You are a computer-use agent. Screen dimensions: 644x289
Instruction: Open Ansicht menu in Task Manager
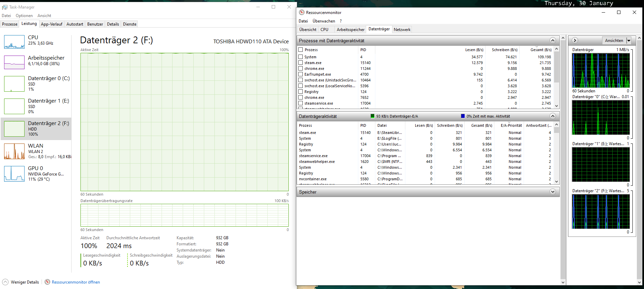(44, 15)
